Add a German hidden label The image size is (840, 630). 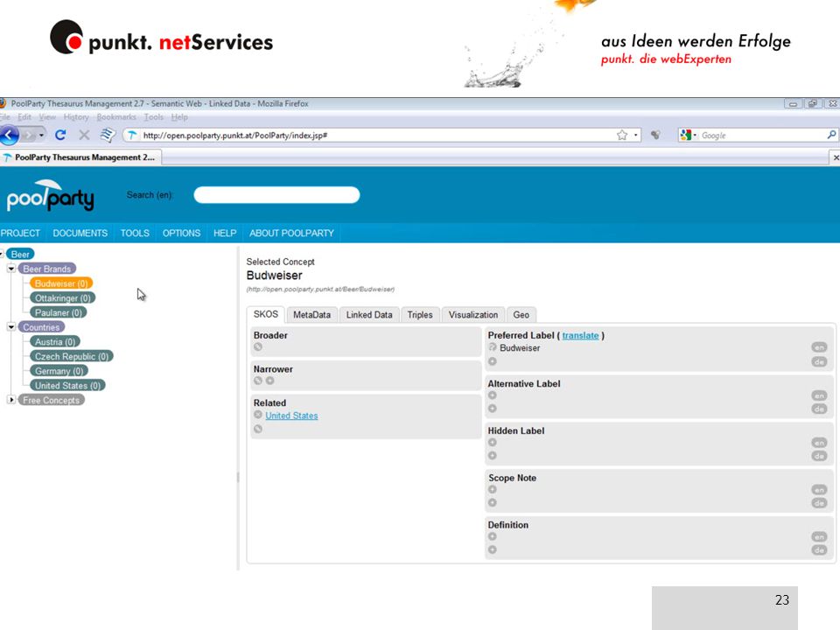(x=493, y=456)
